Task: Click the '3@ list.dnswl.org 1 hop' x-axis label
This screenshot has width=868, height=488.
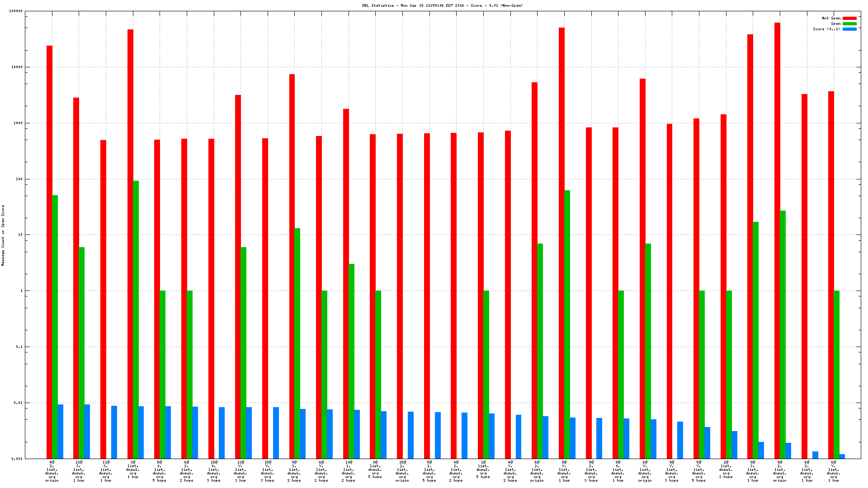Action: tap(133, 469)
